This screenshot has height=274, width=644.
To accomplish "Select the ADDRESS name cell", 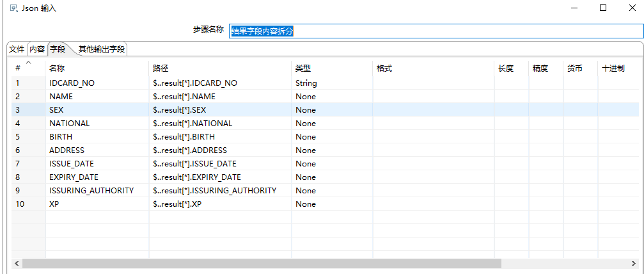I will click(x=97, y=150).
